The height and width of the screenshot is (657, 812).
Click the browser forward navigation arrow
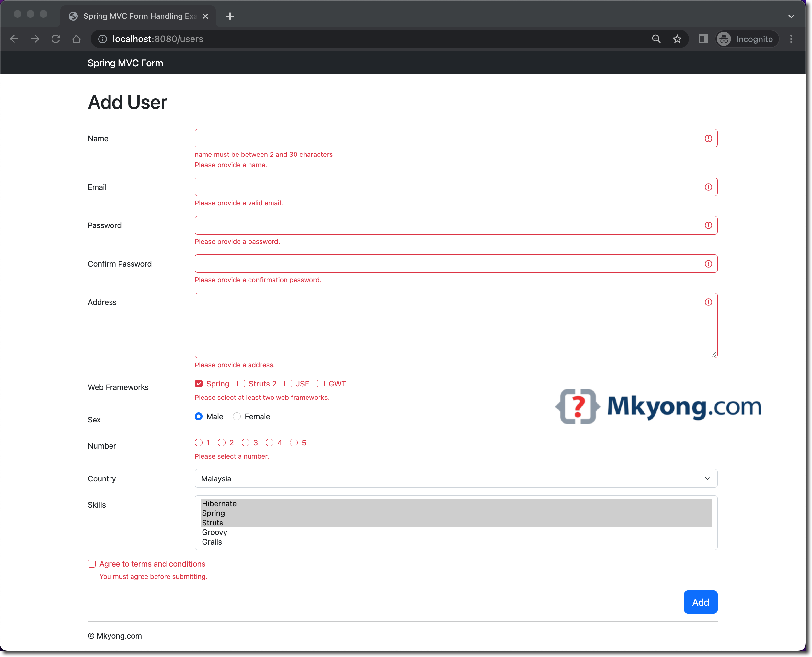(35, 39)
